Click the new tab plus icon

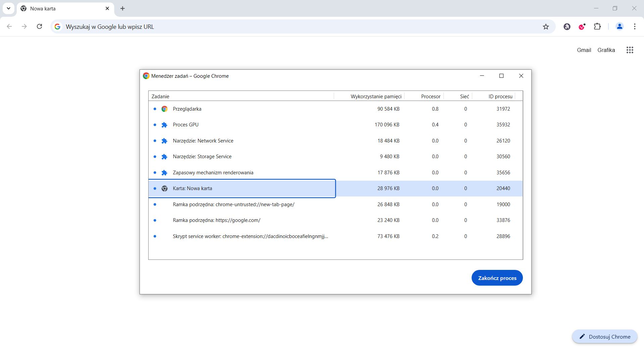[x=122, y=8]
